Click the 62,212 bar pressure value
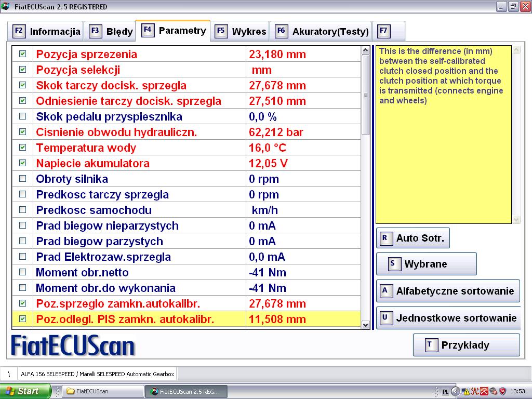The width and height of the screenshot is (532, 399). [x=276, y=132]
